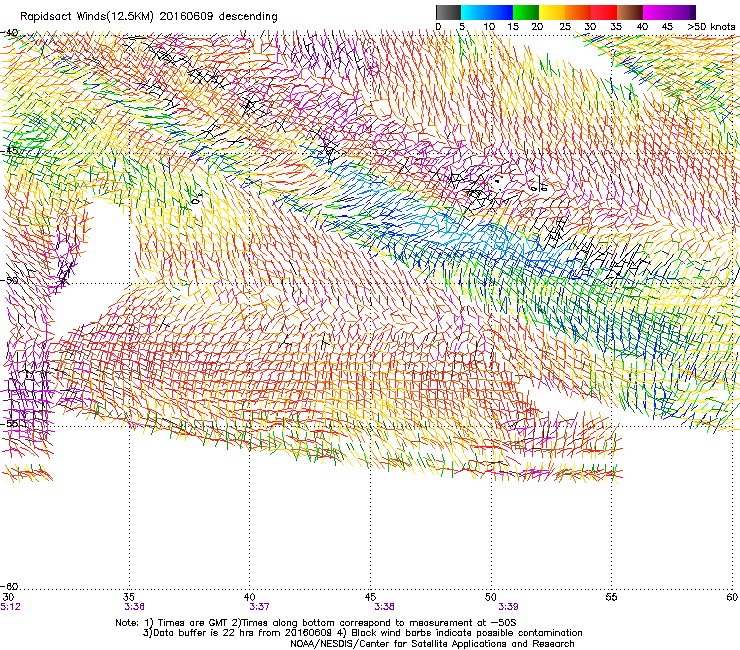Click the purple '3:36' pass time
740x650 pixels.
pyautogui.click(x=135, y=607)
